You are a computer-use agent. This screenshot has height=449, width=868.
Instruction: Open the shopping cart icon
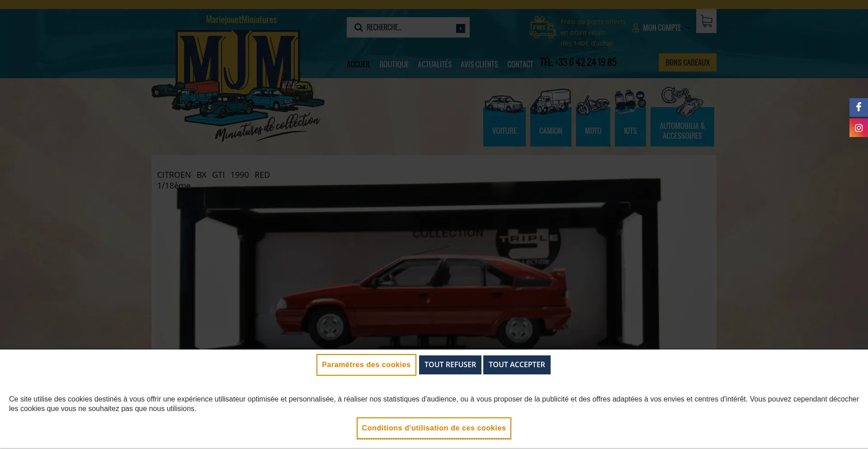click(706, 21)
